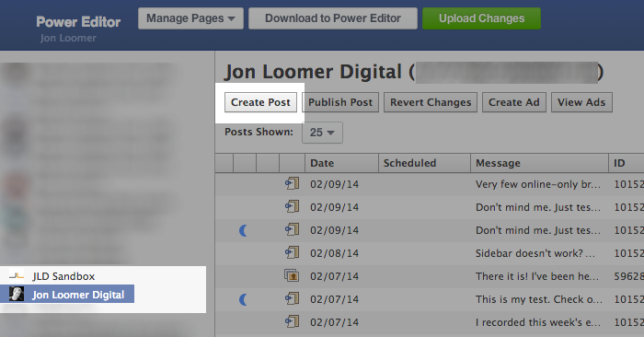Screen dimensions: 644x337
Task: Click the Create Post button
Action: click(x=260, y=102)
